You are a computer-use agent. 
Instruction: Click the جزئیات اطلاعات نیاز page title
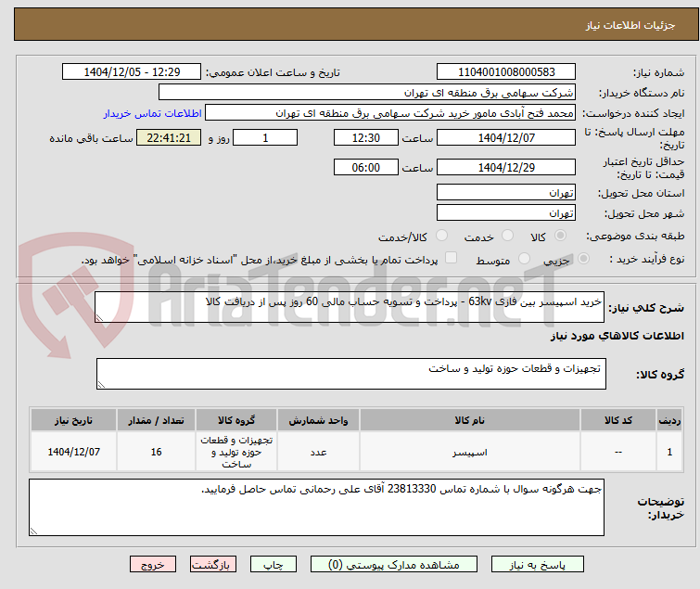(630, 25)
